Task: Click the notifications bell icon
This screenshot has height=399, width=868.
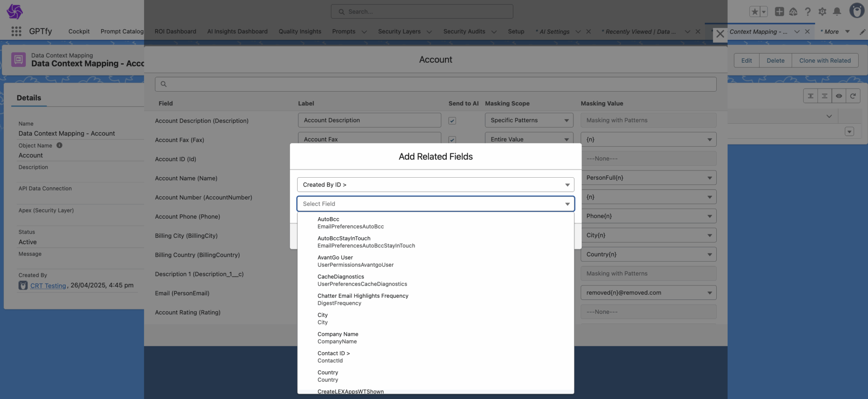Action: [x=837, y=11]
